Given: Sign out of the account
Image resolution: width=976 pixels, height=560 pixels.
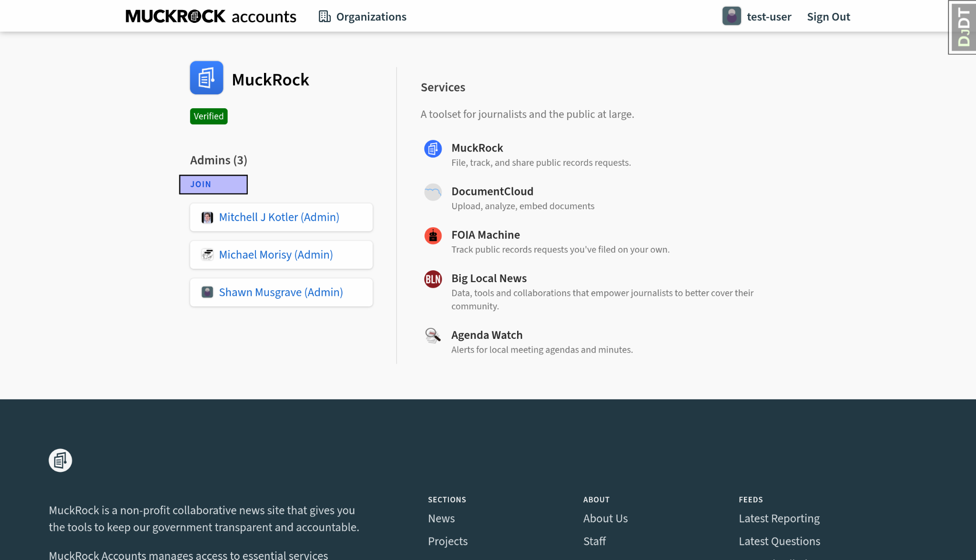Looking at the screenshot, I should point(828,17).
